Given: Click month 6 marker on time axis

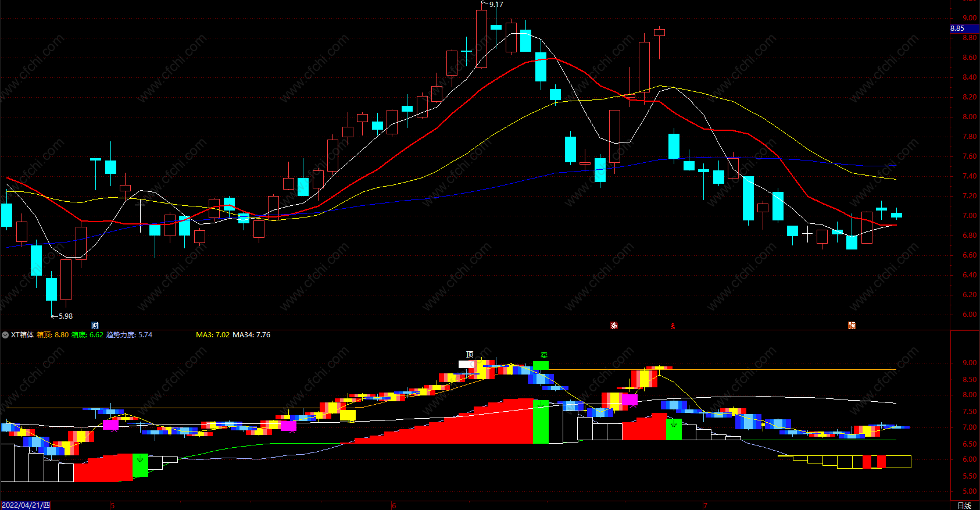Looking at the screenshot, I should point(394,506).
